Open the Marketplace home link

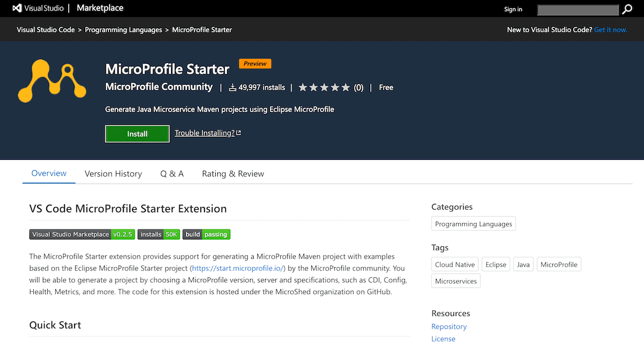pos(100,8)
